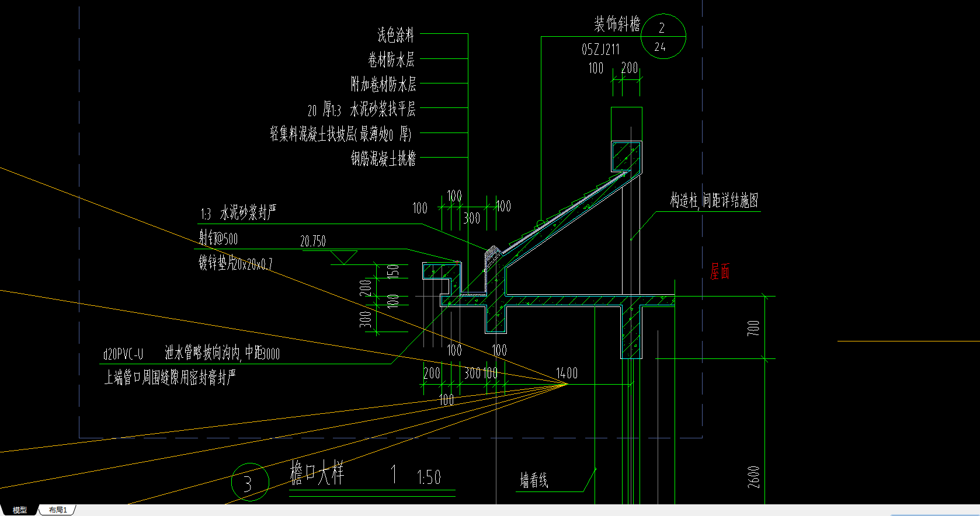
Task: Select the 墙看线 label
Action: [534, 480]
